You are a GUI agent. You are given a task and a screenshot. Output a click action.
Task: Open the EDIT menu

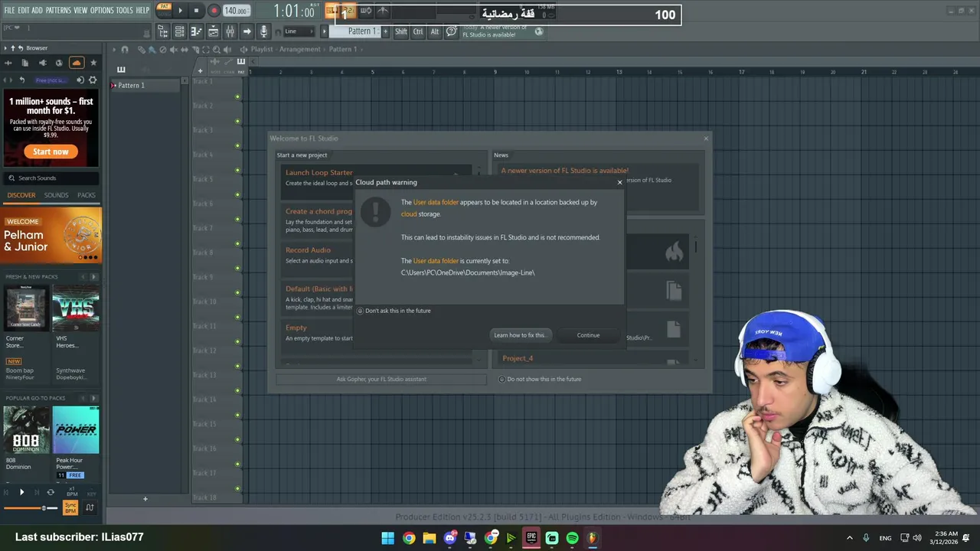click(x=24, y=11)
